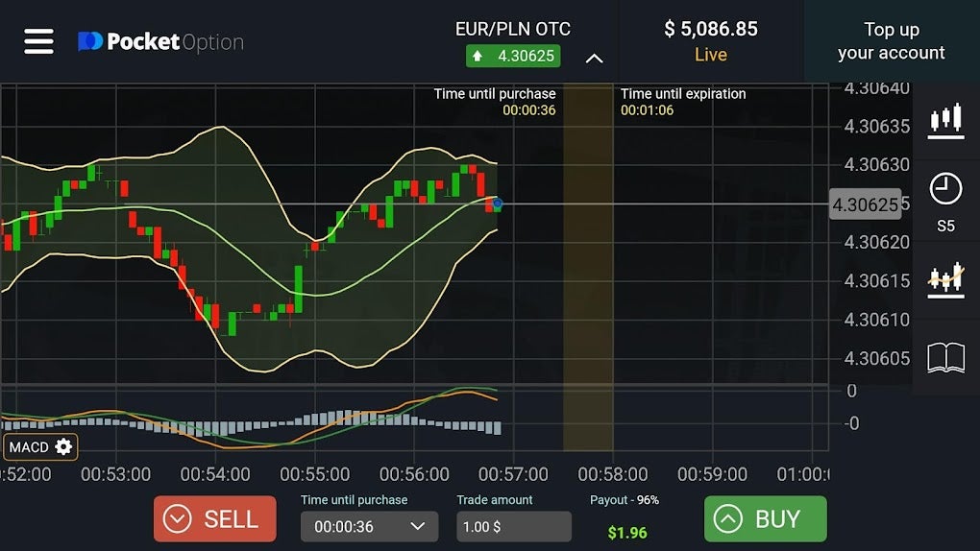
Task: Click the Pocket Option logo
Action: tap(160, 42)
